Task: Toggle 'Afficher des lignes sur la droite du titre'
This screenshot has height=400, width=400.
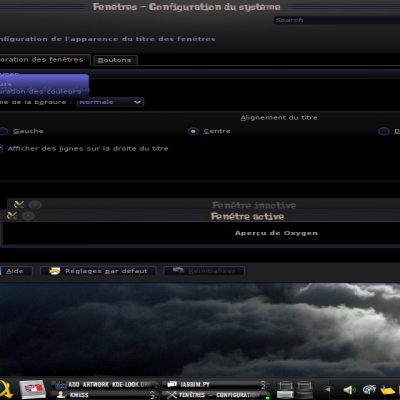Action: (84, 149)
